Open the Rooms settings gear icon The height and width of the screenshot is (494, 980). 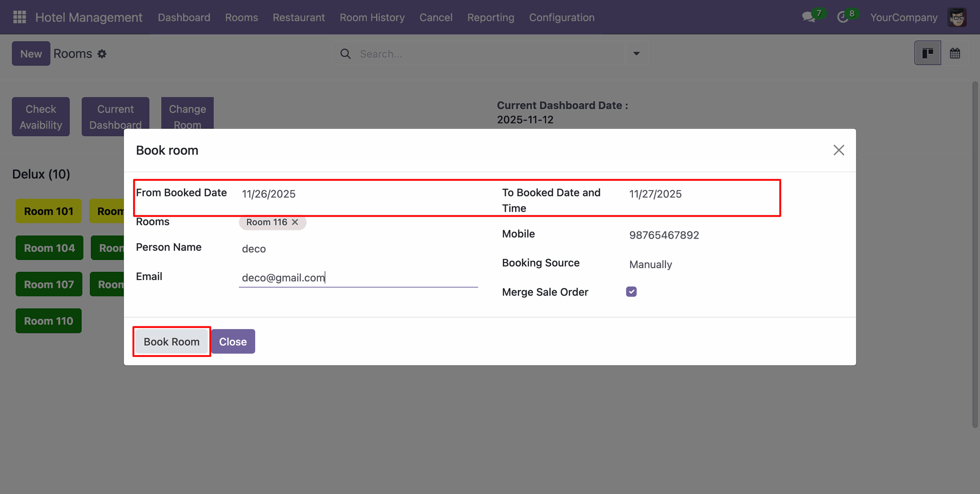[x=102, y=54]
